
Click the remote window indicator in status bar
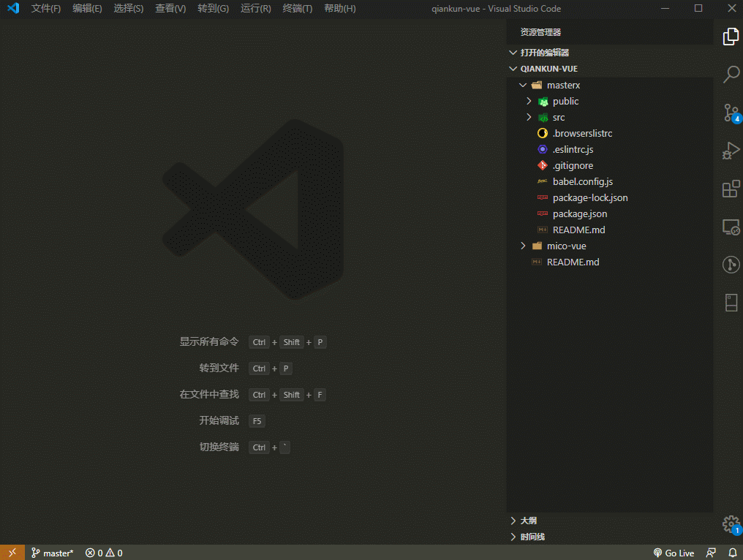tap(12, 553)
